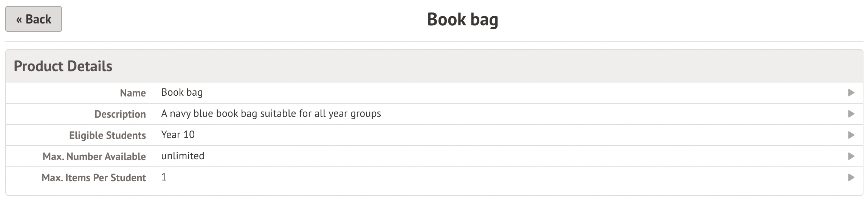Select the 'Year 10' eligible students value
This screenshot has width=868, height=202.
pyautogui.click(x=178, y=135)
